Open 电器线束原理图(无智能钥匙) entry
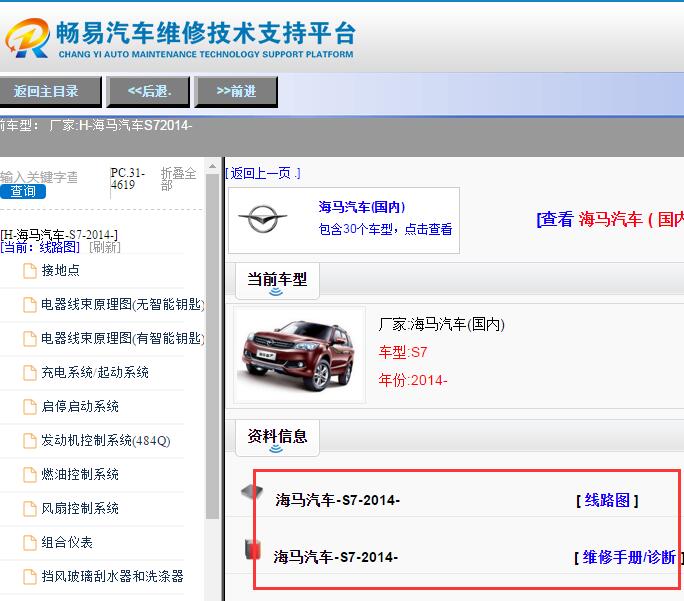The image size is (684, 601). [x=123, y=304]
